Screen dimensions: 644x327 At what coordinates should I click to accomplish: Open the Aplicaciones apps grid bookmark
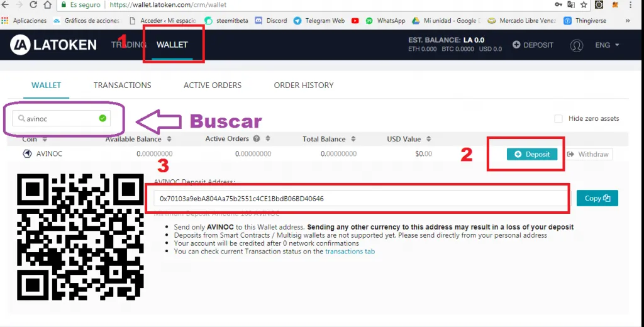24,21
